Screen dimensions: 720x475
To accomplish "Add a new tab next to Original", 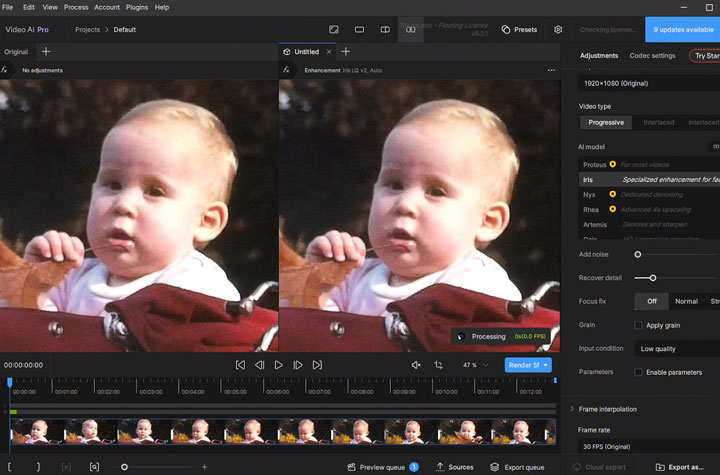I will pos(46,51).
